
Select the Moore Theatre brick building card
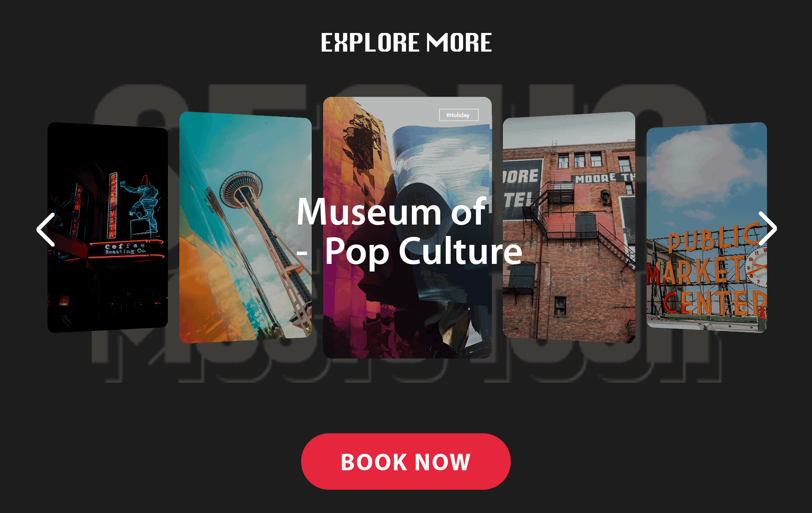(x=569, y=227)
